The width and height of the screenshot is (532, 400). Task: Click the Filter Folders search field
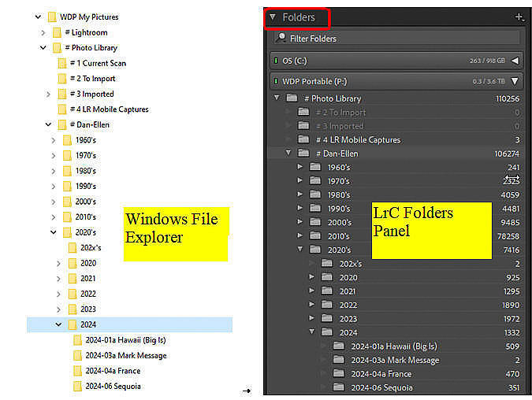coord(396,39)
